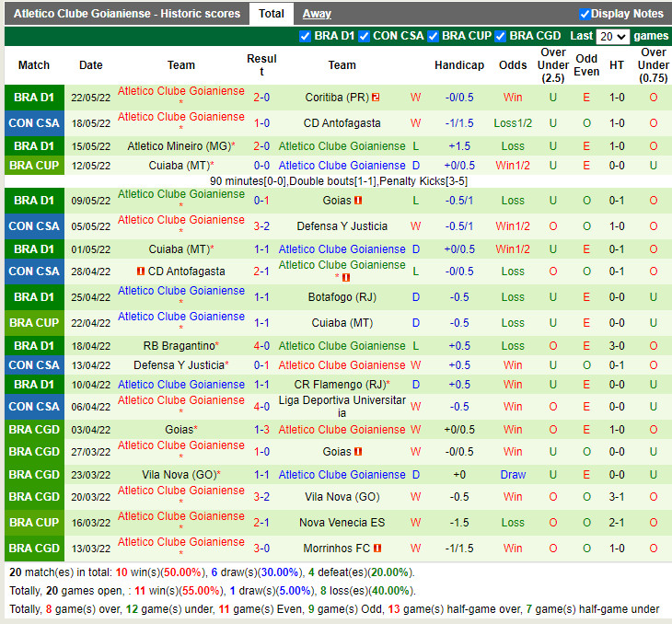Click the green CON CSA badge on 06/04/22
This screenshot has height=624, width=672.
click(34, 407)
